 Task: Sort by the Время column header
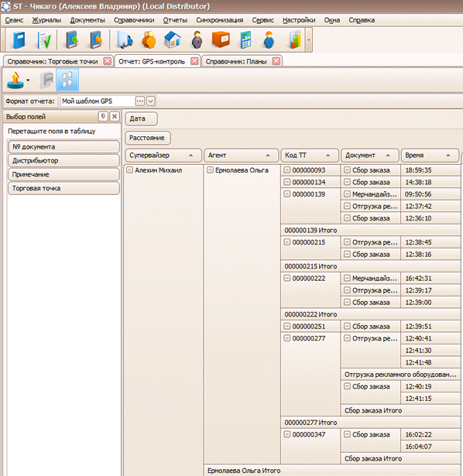[430, 155]
